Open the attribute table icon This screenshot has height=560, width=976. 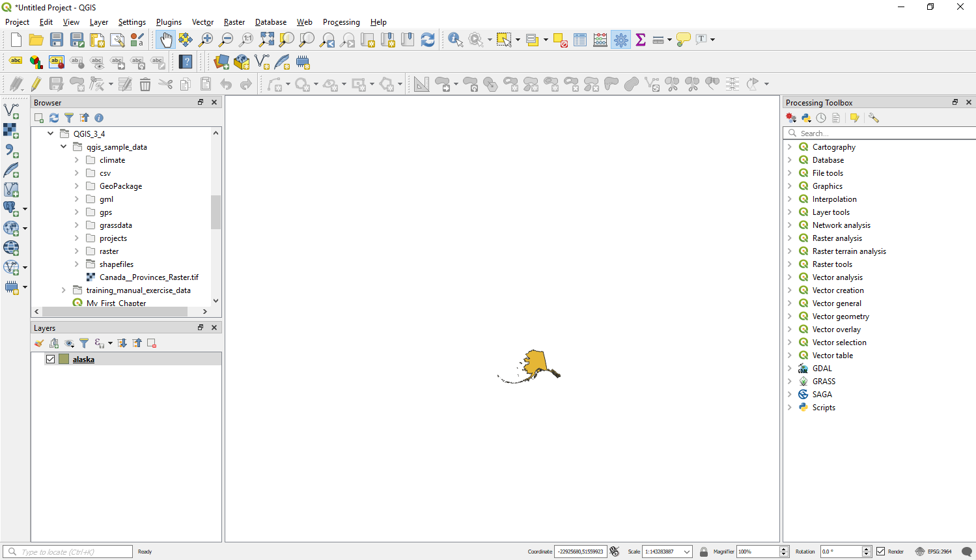click(x=580, y=40)
